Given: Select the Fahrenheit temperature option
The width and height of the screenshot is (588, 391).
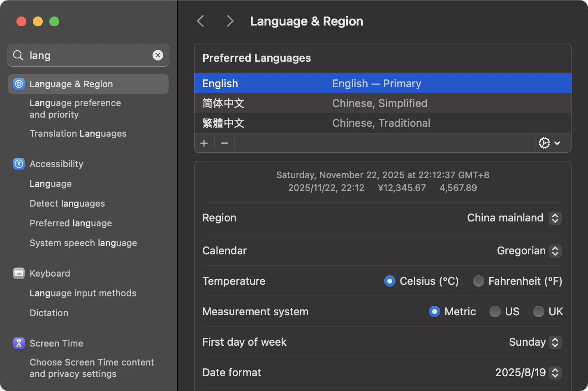Looking at the screenshot, I should click(479, 281).
